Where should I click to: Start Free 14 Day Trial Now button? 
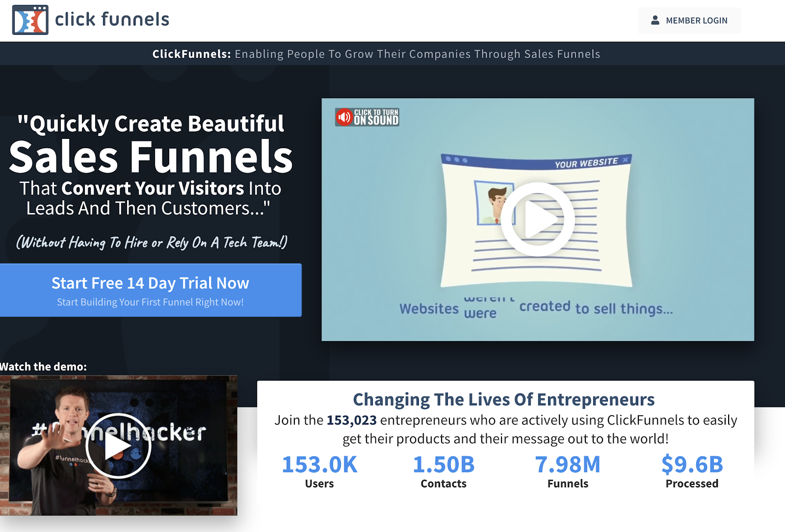151,290
